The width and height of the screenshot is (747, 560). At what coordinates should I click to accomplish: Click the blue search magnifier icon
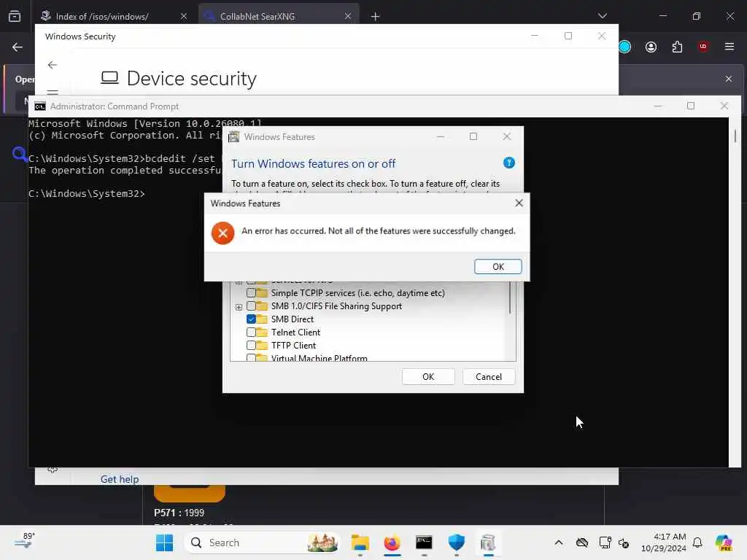pyautogui.click(x=19, y=155)
